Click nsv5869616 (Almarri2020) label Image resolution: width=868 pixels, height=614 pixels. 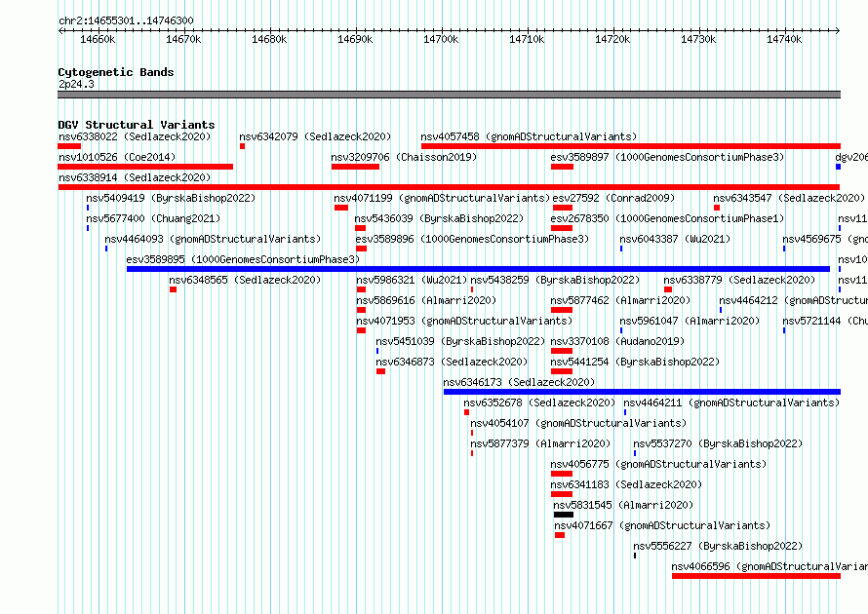pyautogui.click(x=426, y=300)
